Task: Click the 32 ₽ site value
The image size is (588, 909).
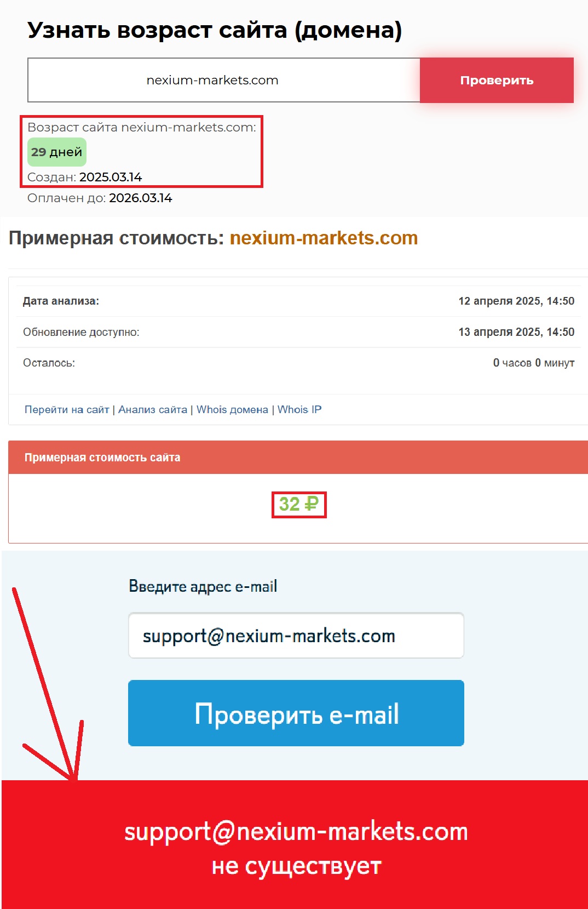Action: [298, 504]
